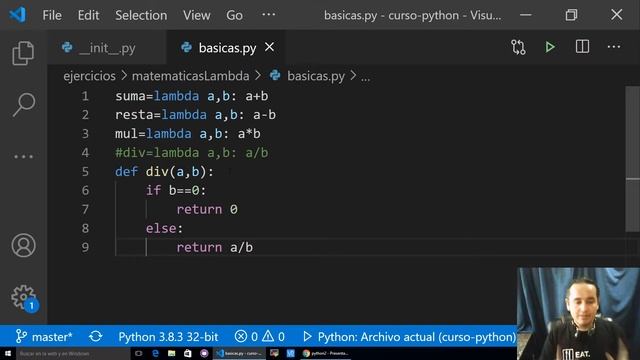Select Python 3.8.3 32-bit interpreter
Viewport: 640px width, 360px height.
pyautogui.click(x=168, y=337)
